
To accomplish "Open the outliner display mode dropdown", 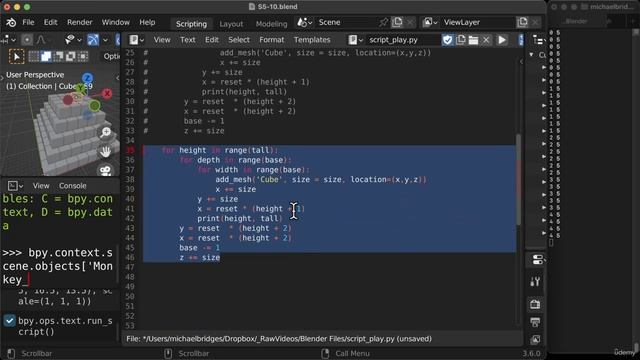I will 538,40.
